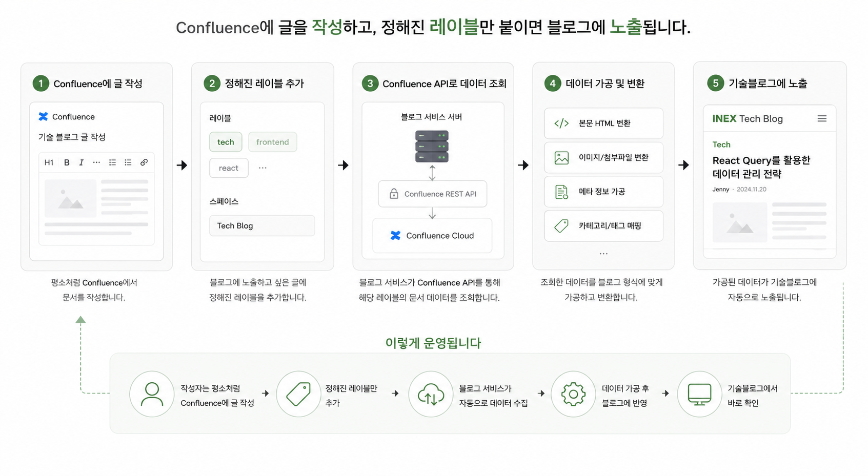The height and width of the screenshot is (476, 868).
Task: Toggle italic formatting in the editor toolbar
Action: 81,162
